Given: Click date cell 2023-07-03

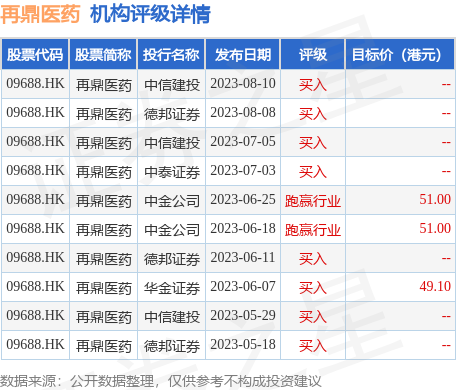Looking at the screenshot, I should pyautogui.click(x=243, y=170).
